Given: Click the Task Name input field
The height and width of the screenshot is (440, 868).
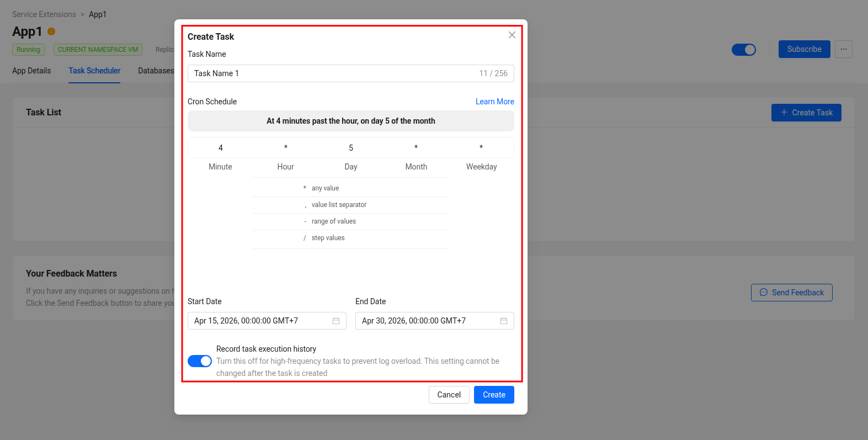Looking at the screenshot, I should point(351,73).
